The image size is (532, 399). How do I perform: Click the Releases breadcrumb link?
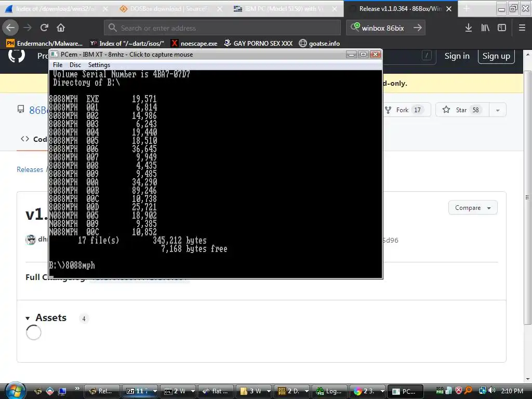tap(30, 170)
